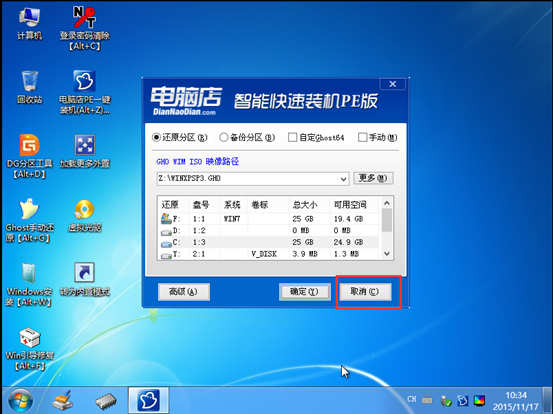Viewport: 553px width, 414px height.
Task: Open the 计算机 desktop icon
Action: tap(30, 23)
